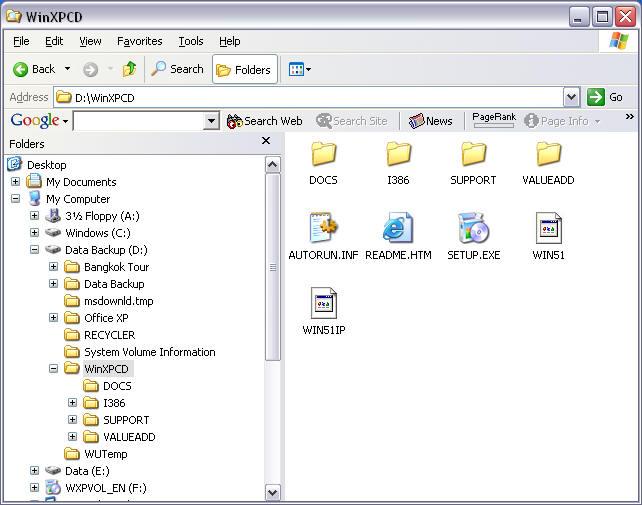Open the VALUEADD folder icon in file pane
This screenshot has width=642, height=505.
pos(548,154)
